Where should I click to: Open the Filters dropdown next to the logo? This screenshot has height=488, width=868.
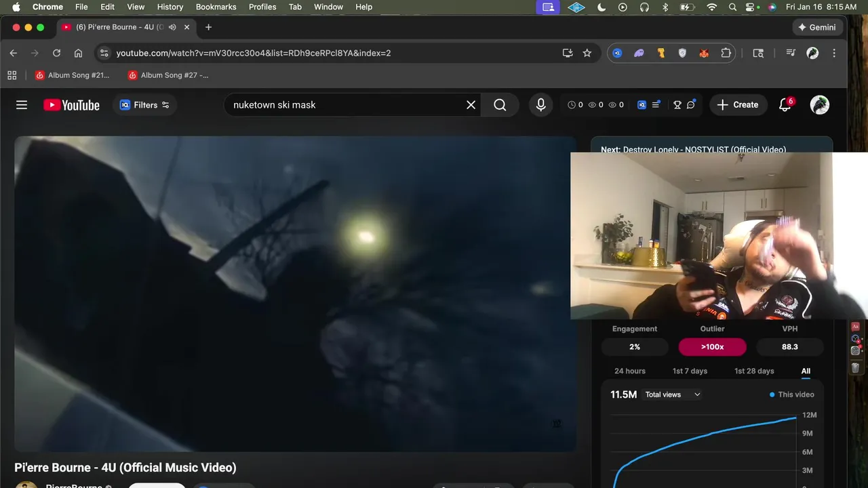tap(144, 105)
